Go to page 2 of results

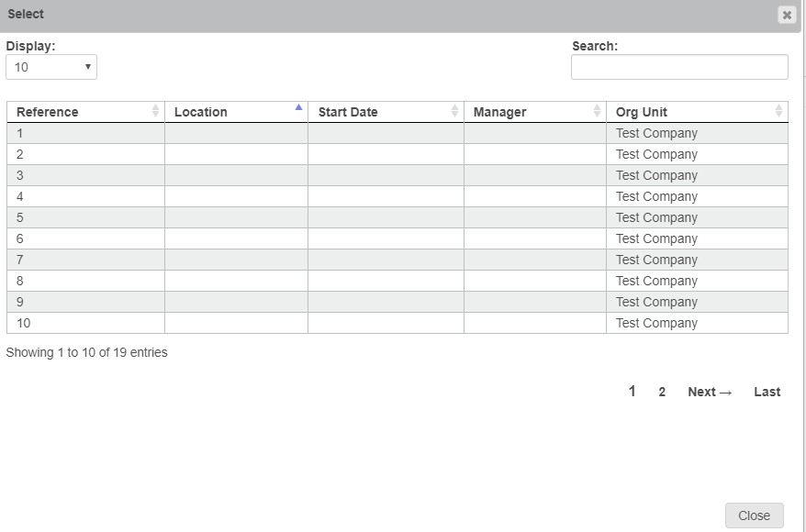(662, 392)
